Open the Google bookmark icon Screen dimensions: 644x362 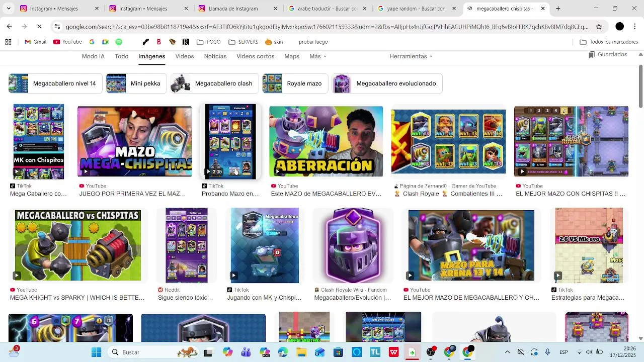[92, 42]
